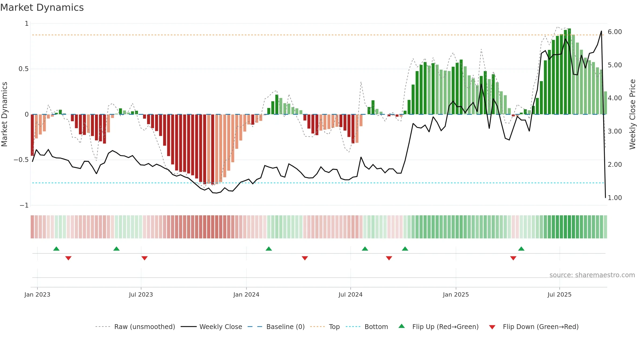The image size is (644, 362).
Task: Click the Jul 2024 x-axis label
Action: pyautogui.click(x=350, y=294)
